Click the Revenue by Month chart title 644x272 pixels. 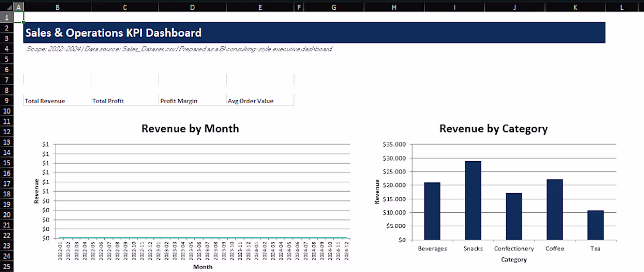(x=190, y=128)
